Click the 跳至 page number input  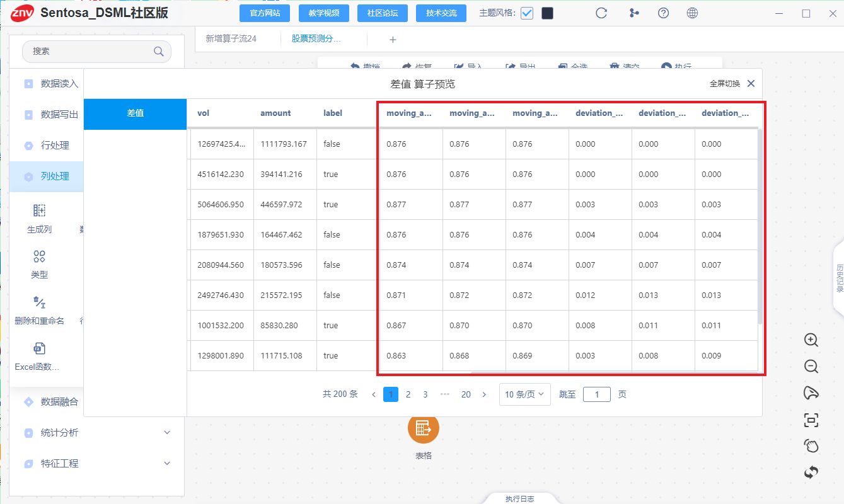(x=596, y=394)
